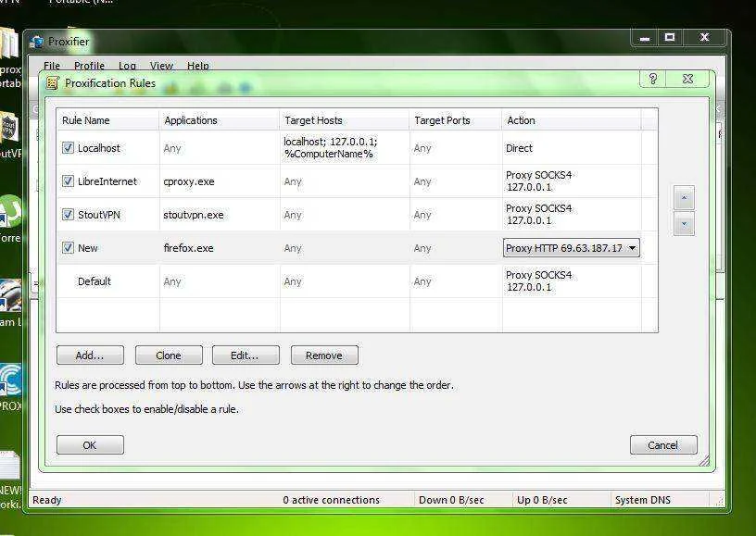Open the View menu
The height and width of the screenshot is (536, 756).
tap(161, 66)
